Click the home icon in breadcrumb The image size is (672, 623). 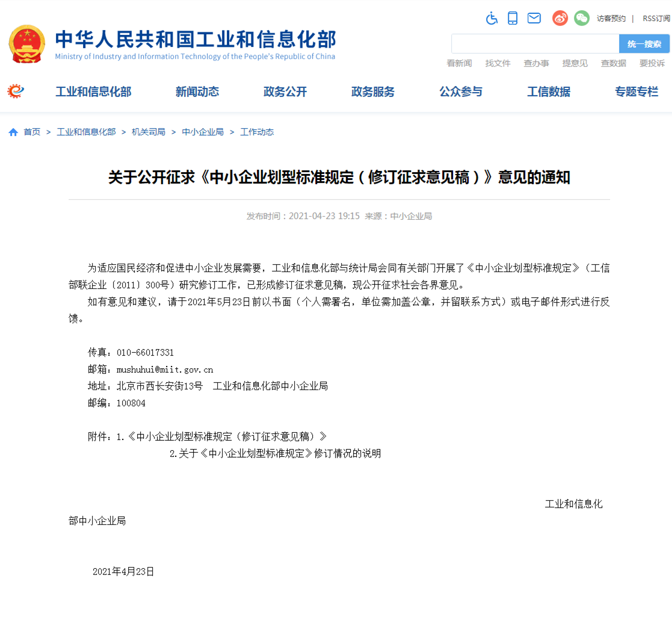(13, 132)
